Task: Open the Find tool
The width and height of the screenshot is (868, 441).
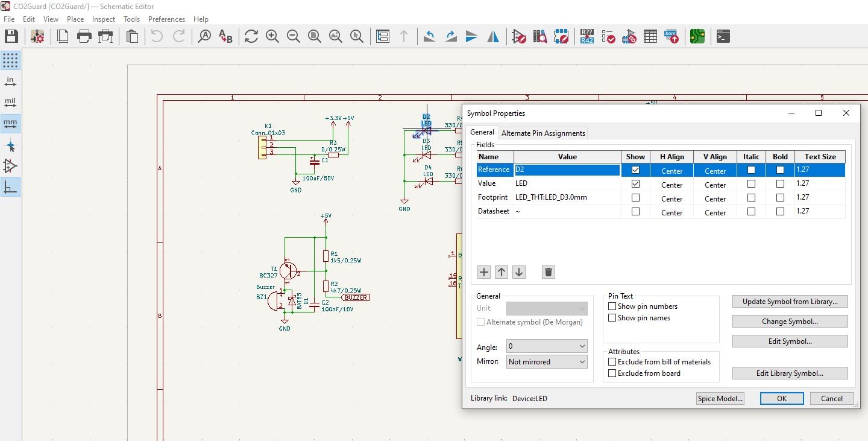Action: click(x=204, y=37)
